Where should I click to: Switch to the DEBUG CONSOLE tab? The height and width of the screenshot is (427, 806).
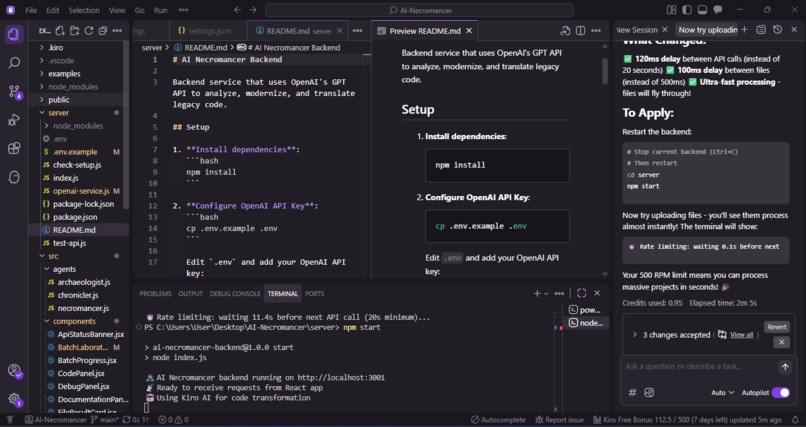(235, 293)
